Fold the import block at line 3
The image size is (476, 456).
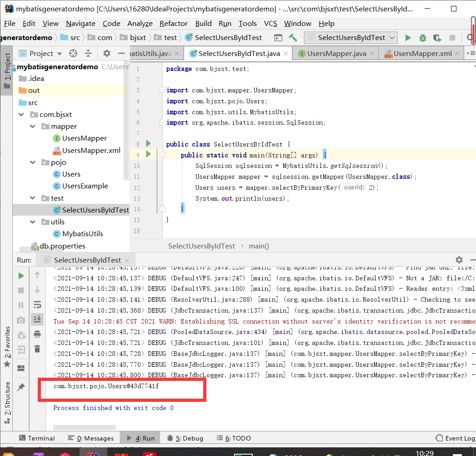tap(162, 90)
